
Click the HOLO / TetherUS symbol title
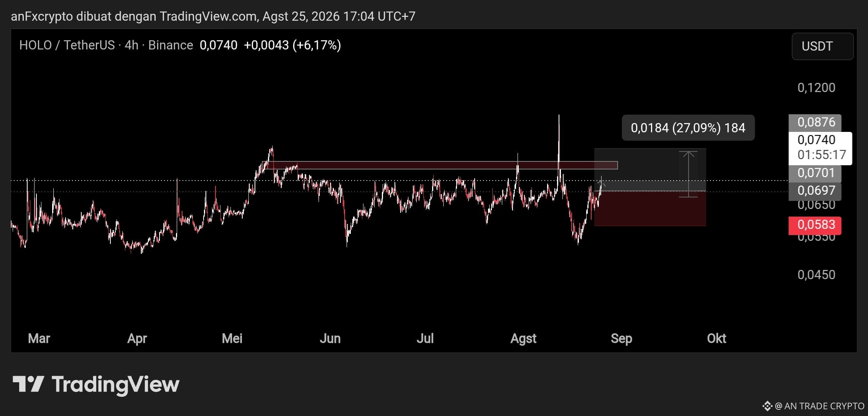[x=68, y=45]
